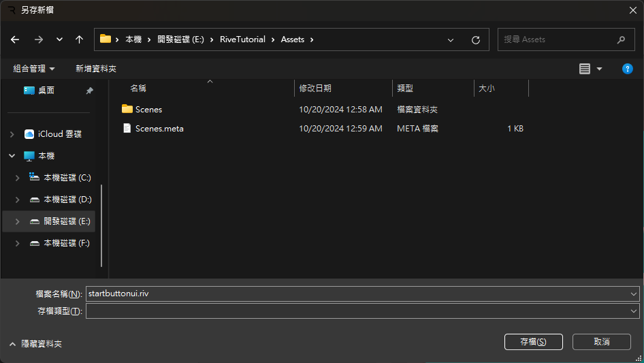Click the search magnifier icon
This screenshot has width=644, height=363.
[621, 40]
